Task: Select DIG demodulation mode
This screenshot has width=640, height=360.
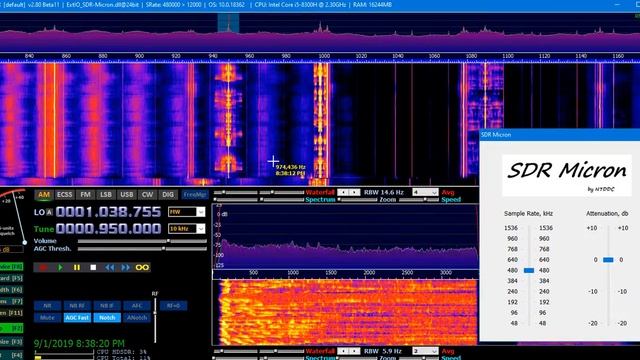Action: coord(168,195)
